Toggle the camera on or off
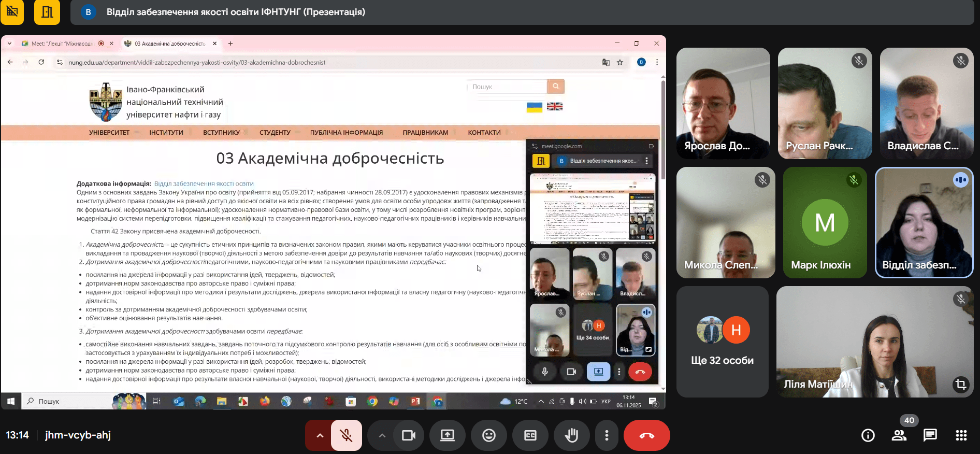 [x=409, y=435]
